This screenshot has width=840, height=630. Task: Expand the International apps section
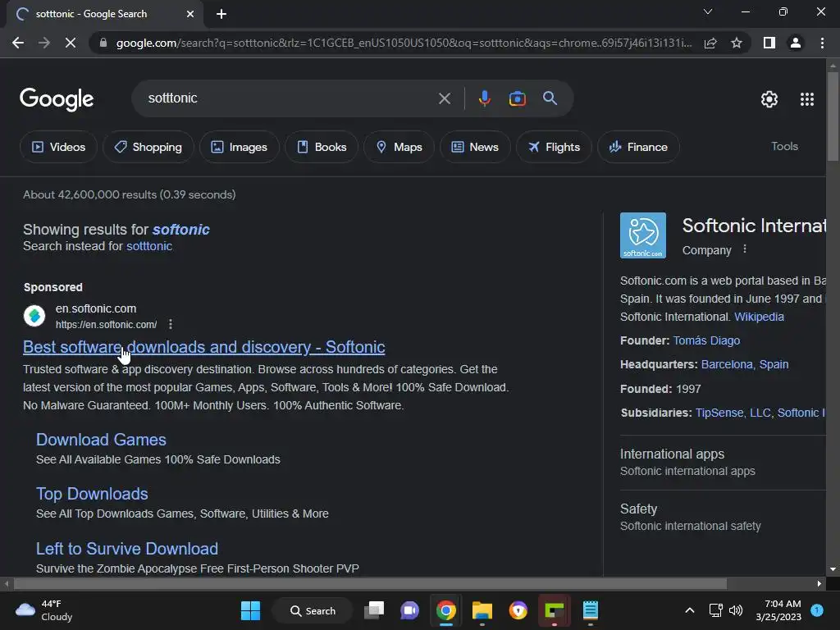tap(723, 463)
